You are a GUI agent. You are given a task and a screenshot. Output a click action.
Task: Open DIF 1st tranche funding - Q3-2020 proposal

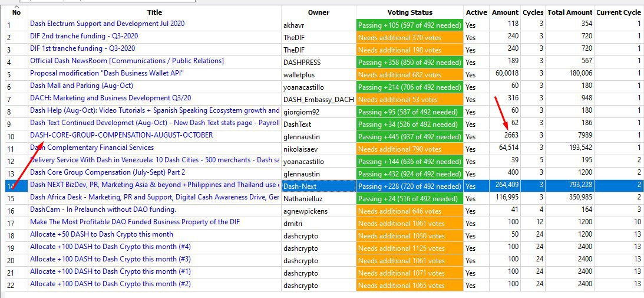[82, 48]
